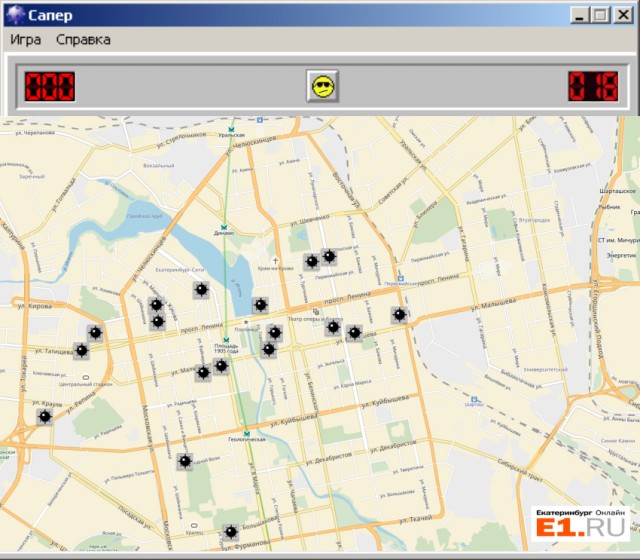Image resolution: width=640 pixels, height=560 pixels.
Task: Click the Уральская metro station marker
Action: pyautogui.click(x=232, y=129)
